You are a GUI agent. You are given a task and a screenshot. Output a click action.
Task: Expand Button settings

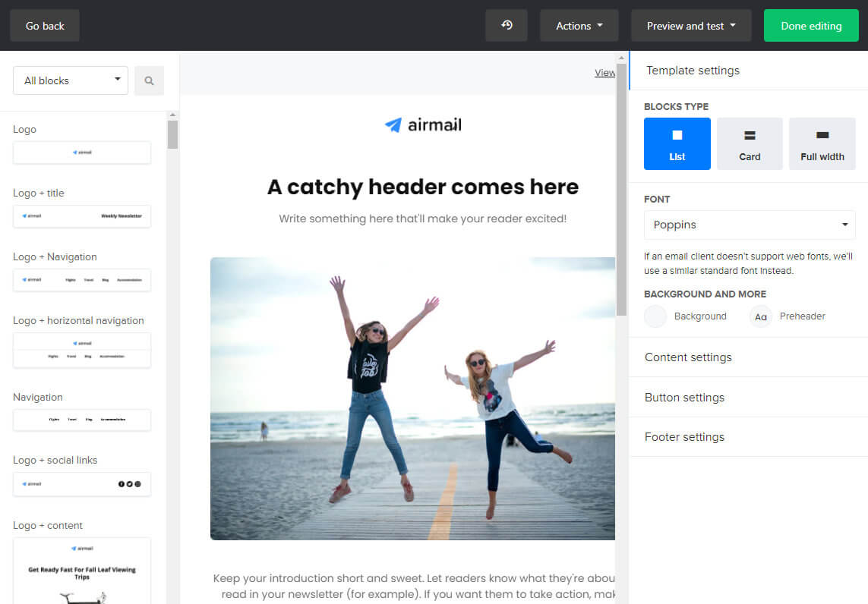click(684, 397)
